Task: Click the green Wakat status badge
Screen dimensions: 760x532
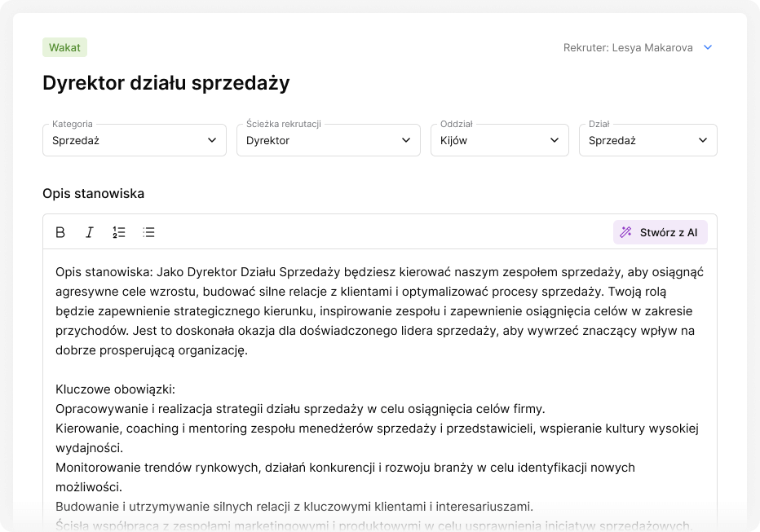Action: [64, 47]
